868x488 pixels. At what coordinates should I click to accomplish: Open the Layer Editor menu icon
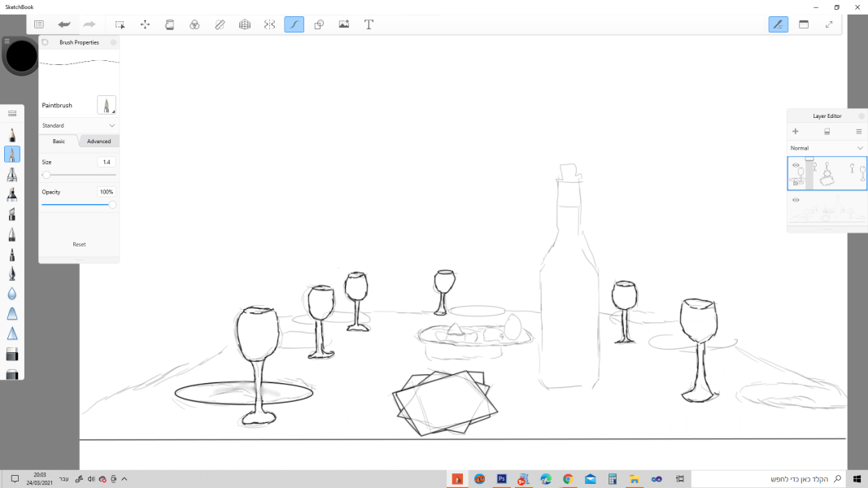(858, 131)
